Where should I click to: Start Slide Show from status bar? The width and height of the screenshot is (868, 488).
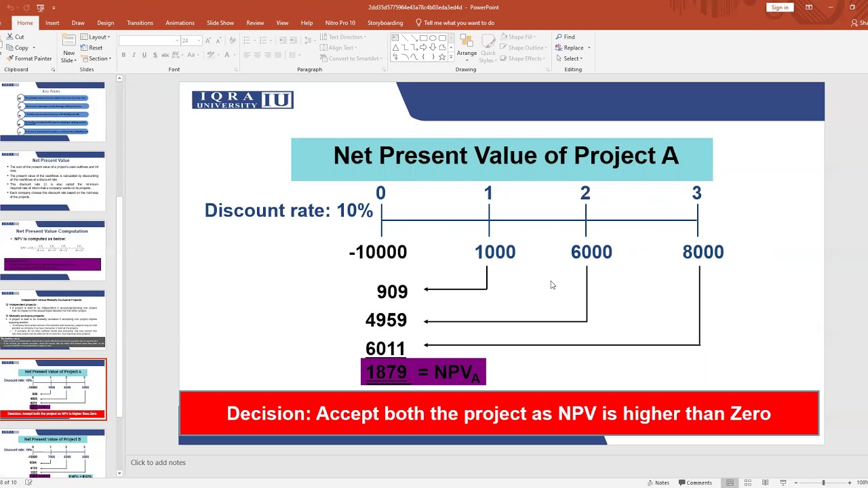coord(783,483)
